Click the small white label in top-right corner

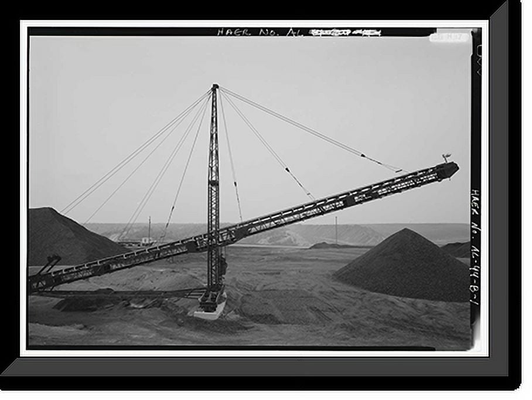tap(449, 37)
